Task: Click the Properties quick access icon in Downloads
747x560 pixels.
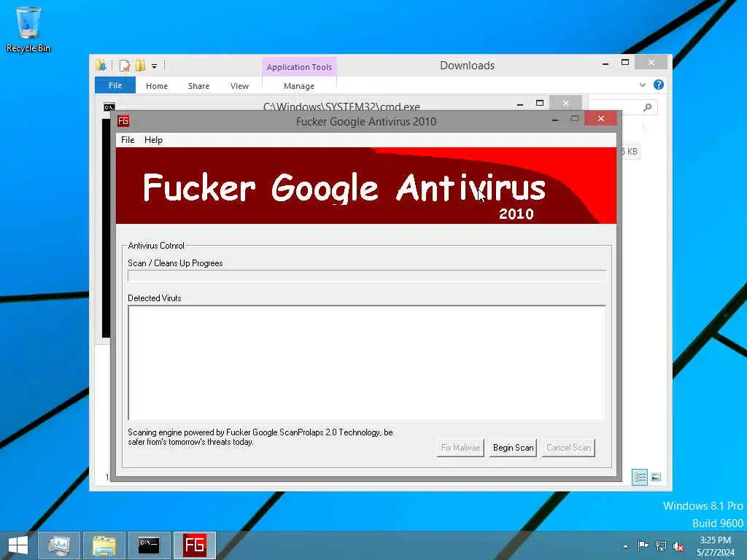Action: (x=124, y=66)
